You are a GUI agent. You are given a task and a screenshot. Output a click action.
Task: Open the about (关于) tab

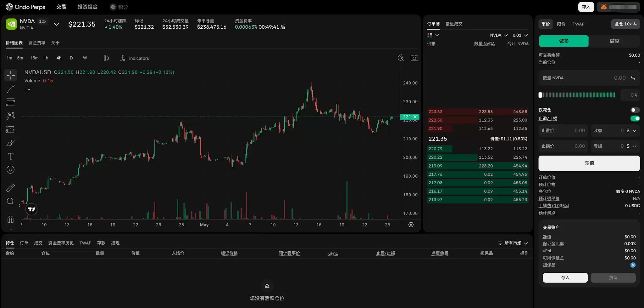click(55, 43)
